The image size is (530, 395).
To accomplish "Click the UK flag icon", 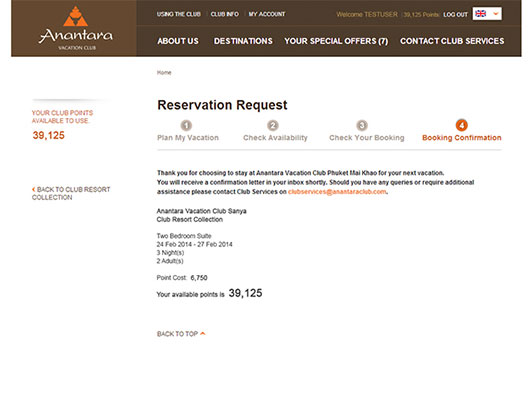I will click(x=480, y=14).
